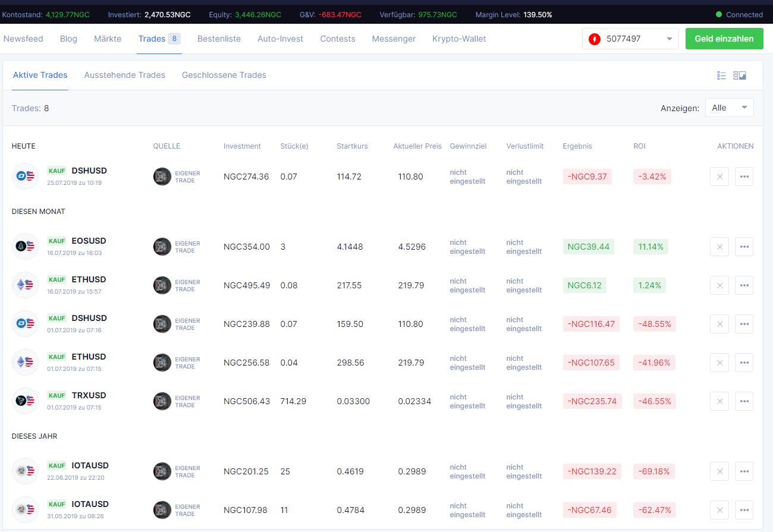Image resolution: width=773 pixels, height=532 pixels.
Task: Click the ROI value 11.14%
Action: pyautogui.click(x=651, y=247)
